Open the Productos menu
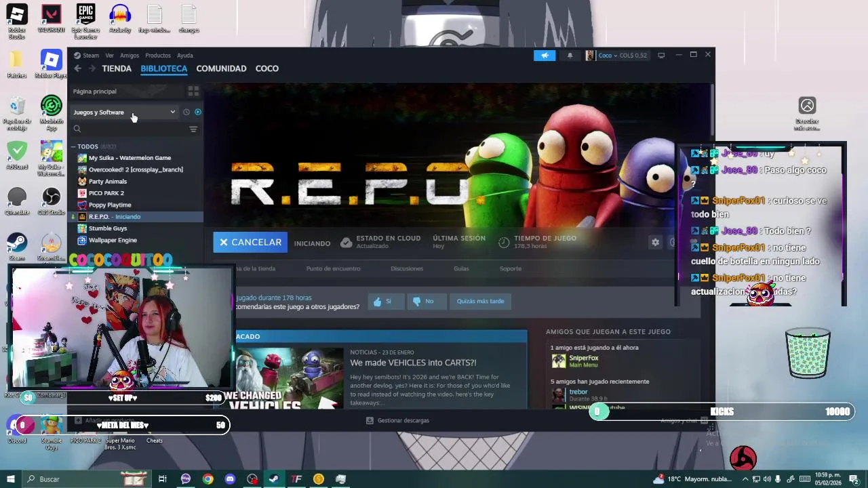The height and width of the screenshot is (488, 868). [x=158, y=56]
